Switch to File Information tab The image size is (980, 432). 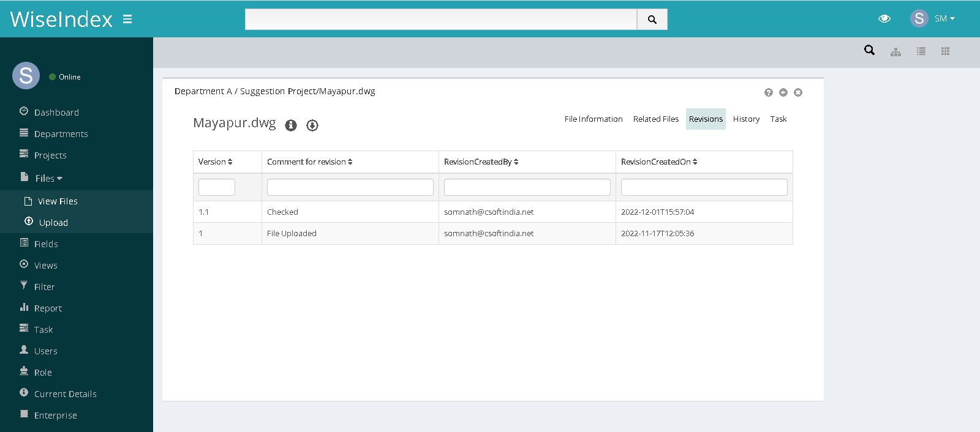pos(593,119)
